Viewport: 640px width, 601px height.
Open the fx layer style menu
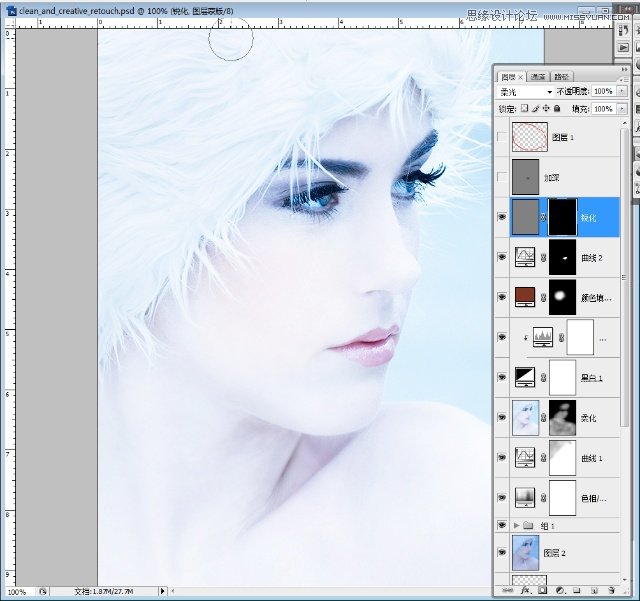tap(525, 590)
